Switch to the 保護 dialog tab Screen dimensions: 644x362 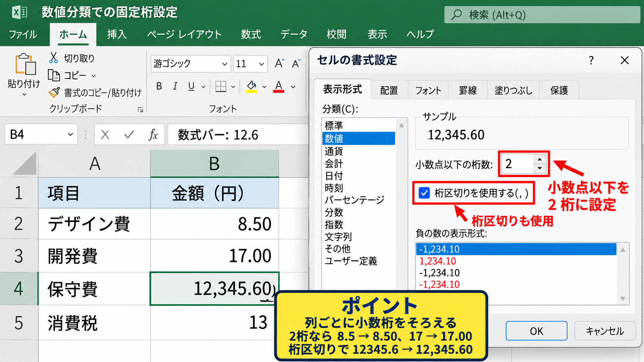click(559, 90)
